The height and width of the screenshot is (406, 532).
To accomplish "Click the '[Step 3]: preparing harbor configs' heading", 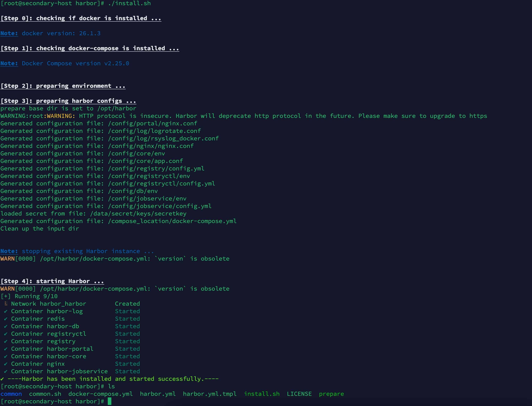I will [68, 101].
